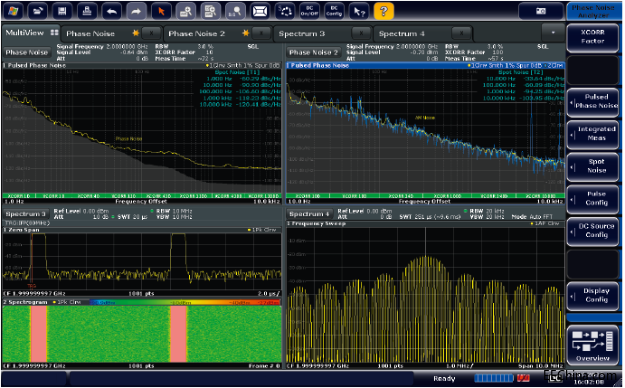Redo with the right arrow icon

pyautogui.click(x=136, y=11)
